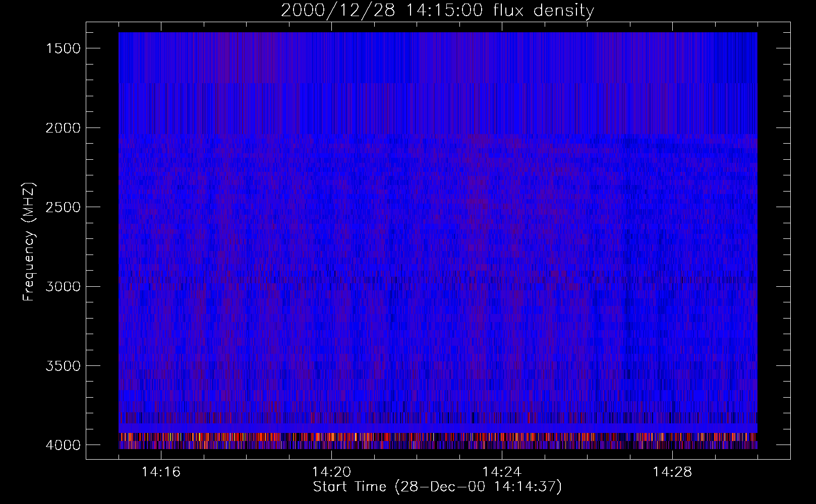Click the 4000 frequency tick label
Screen dimensions: 816x504
[63, 445]
